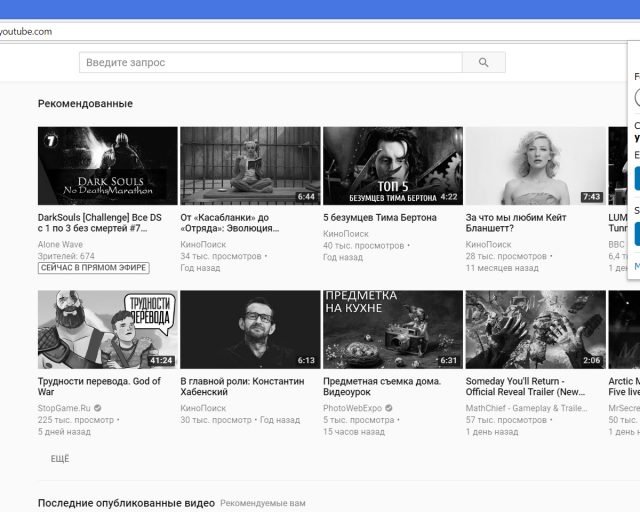Open the 7:43 Cate Blanchett thumbnail
The height and width of the screenshot is (512, 640).
[x=536, y=166]
